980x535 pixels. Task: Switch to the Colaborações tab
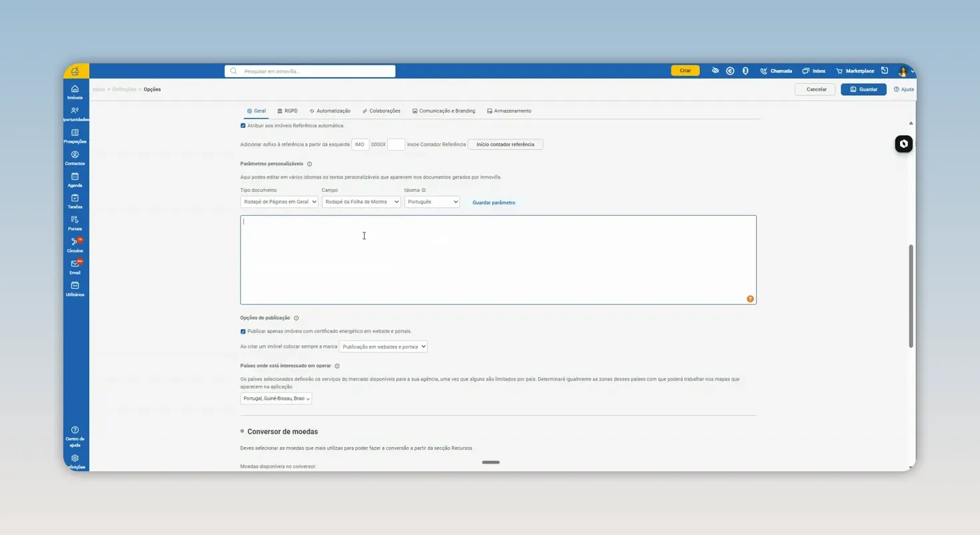point(381,111)
